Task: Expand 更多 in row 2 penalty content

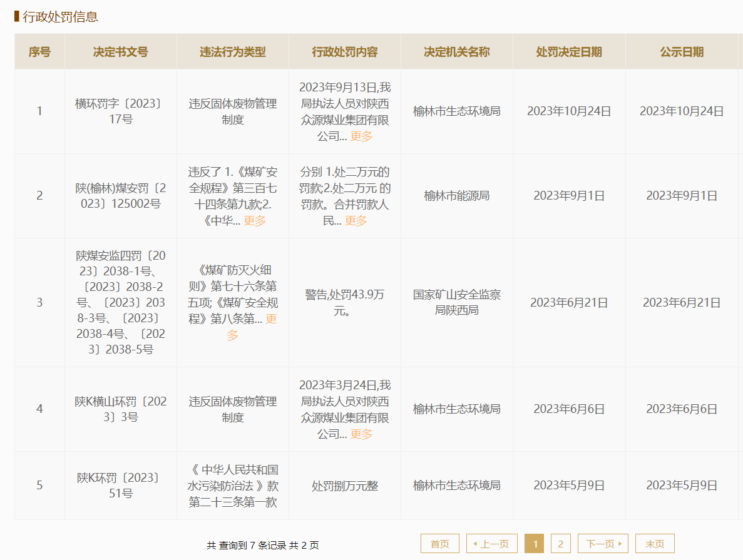Action: tap(356, 221)
